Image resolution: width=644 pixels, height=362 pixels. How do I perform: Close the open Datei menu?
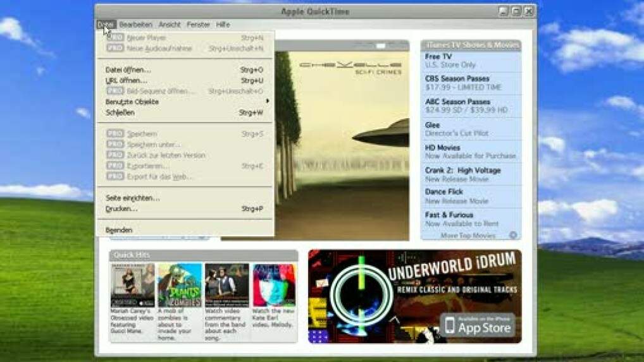tap(106, 25)
